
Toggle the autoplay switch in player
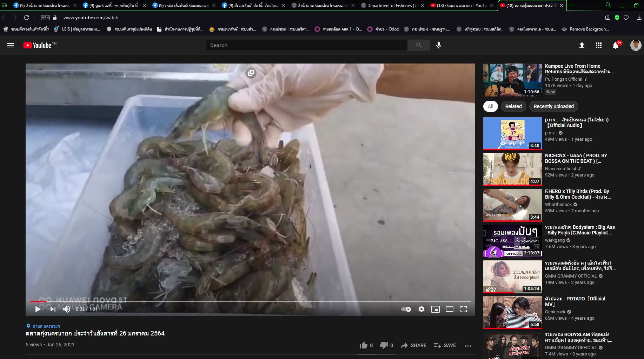[x=406, y=309]
